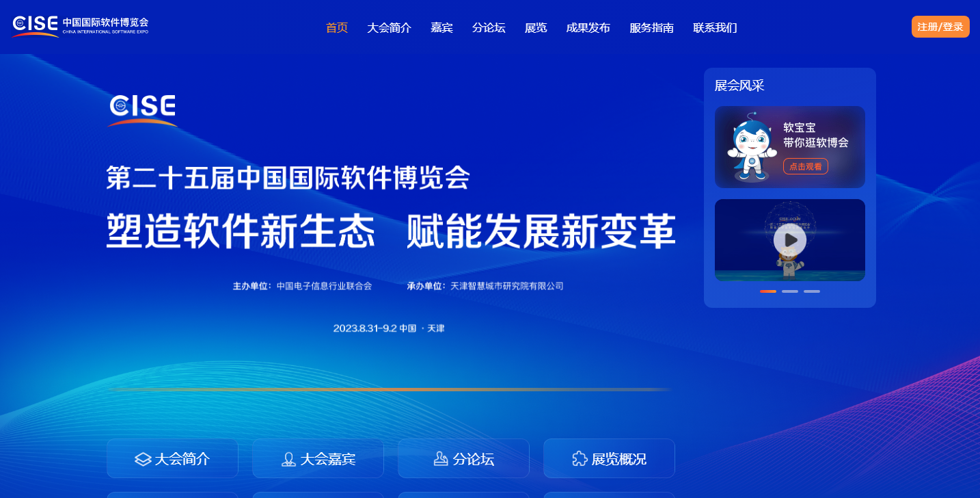Open the 首页 navigation item

coord(337,28)
